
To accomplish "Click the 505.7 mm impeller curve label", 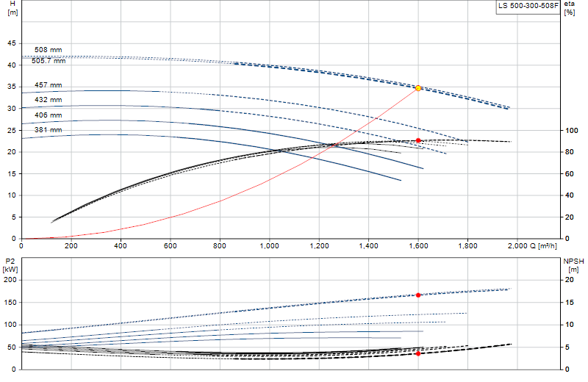I will 49,61.
